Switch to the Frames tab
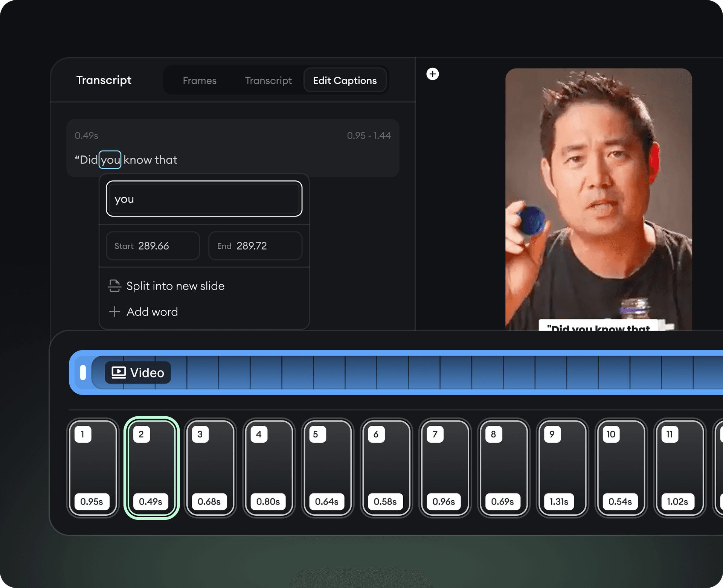The width and height of the screenshot is (723, 588). pos(200,80)
